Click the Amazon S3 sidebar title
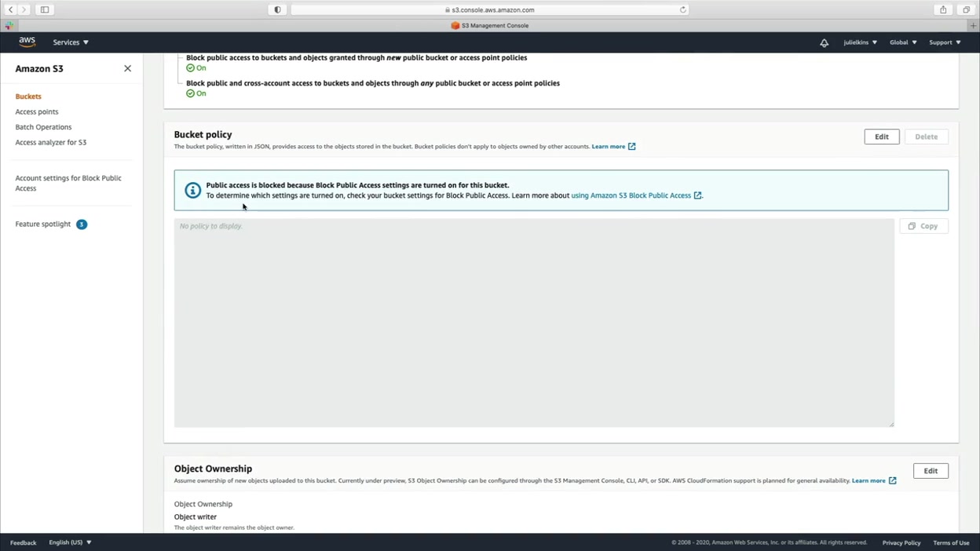The image size is (980, 551). pyautogui.click(x=39, y=68)
